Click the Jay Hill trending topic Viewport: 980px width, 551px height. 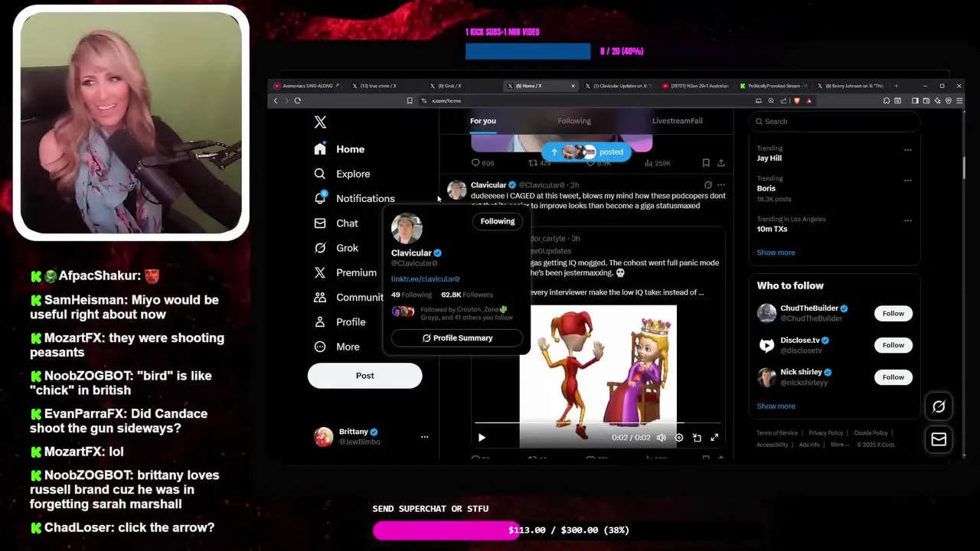(769, 158)
